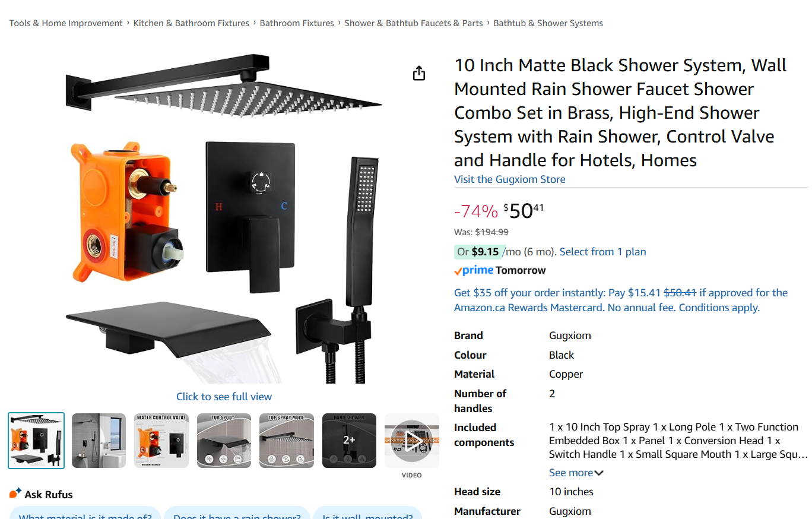Open the Tools & Home Improvement breadcrumb
The width and height of the screenshot is (812, 519).
tap(66, 23)
